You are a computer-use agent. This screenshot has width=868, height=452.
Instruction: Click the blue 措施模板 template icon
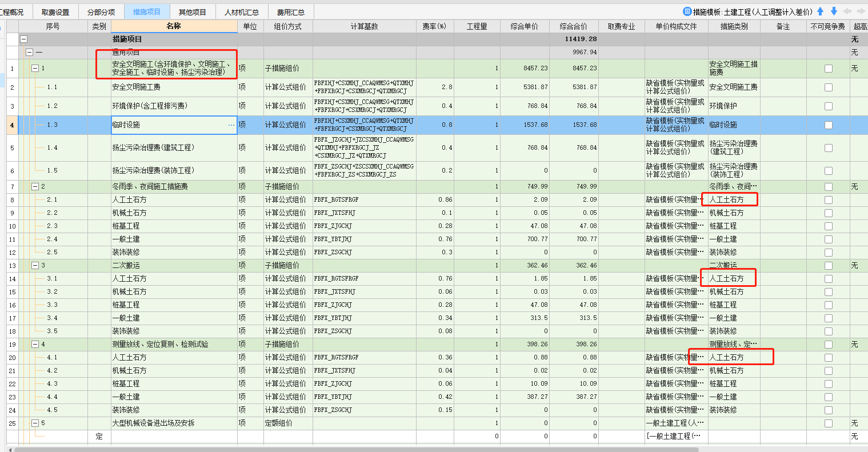coord(687,11)
